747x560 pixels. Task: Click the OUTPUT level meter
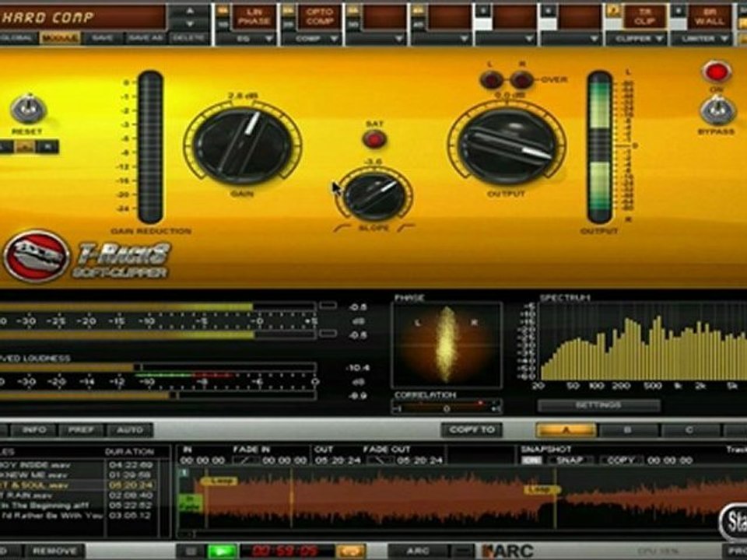(x=600, y=147)
